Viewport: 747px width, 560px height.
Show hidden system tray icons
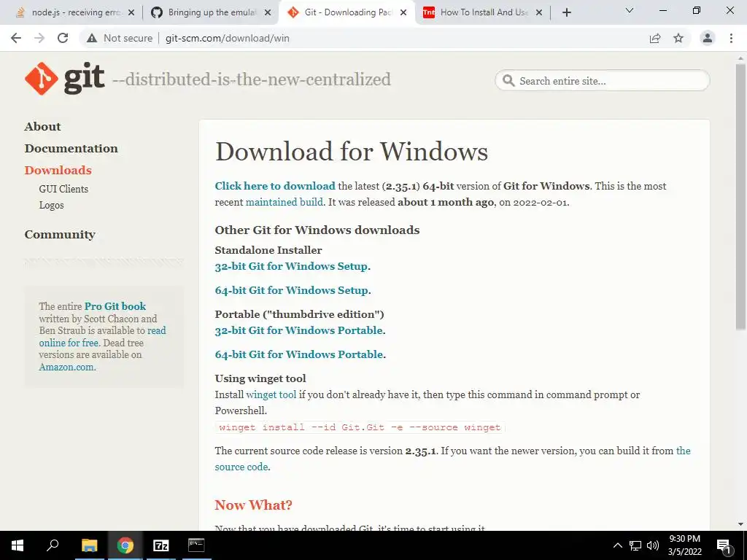(x=617, y=545)
